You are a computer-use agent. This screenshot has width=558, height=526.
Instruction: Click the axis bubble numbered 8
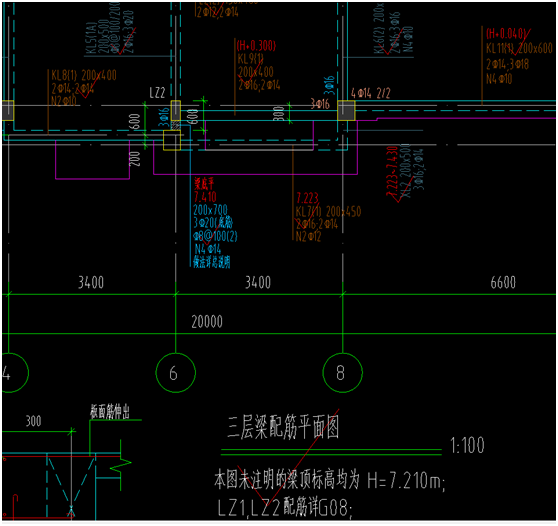point(342,373)
